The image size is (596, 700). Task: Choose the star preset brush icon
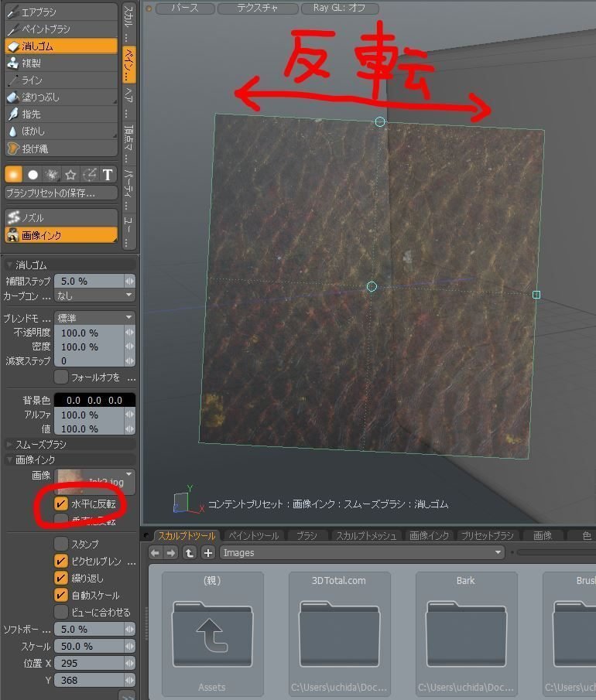click(x=70, y=175)
